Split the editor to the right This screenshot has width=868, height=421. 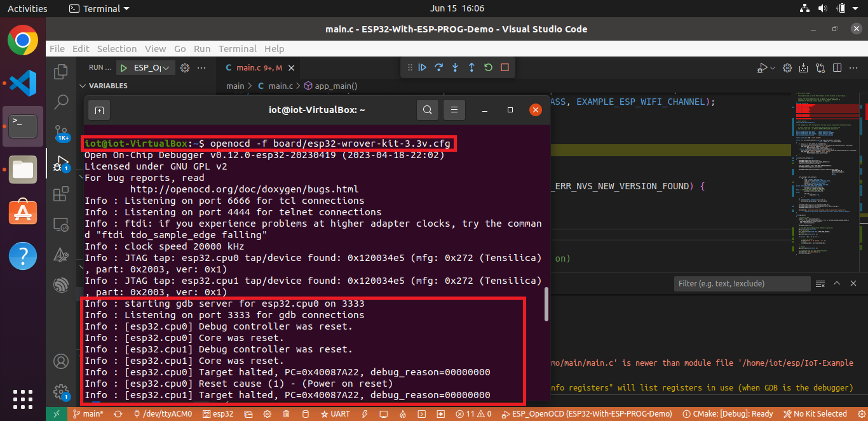point(837,68)
